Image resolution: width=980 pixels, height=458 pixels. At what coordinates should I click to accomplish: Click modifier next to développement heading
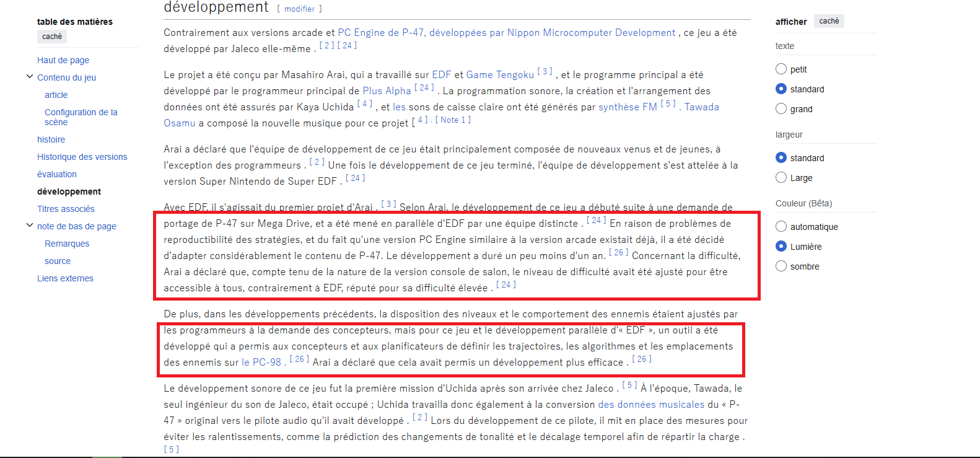coord(300,9)
